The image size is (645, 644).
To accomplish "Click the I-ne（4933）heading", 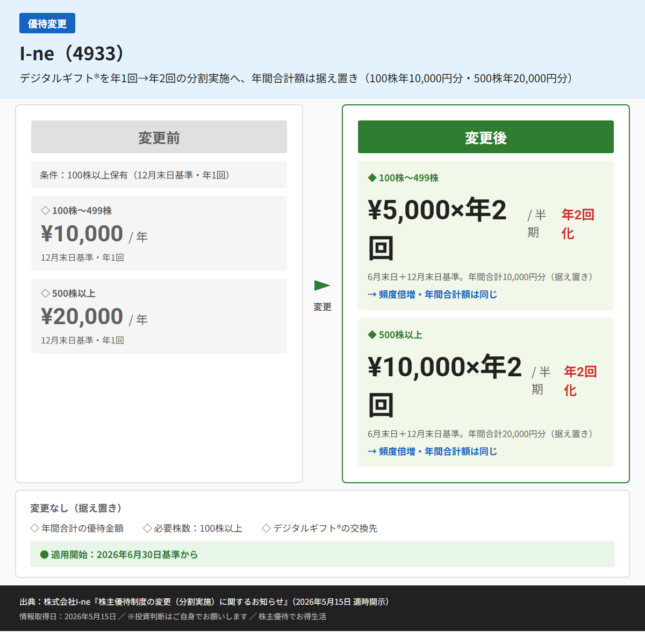I will click(73, 53).
